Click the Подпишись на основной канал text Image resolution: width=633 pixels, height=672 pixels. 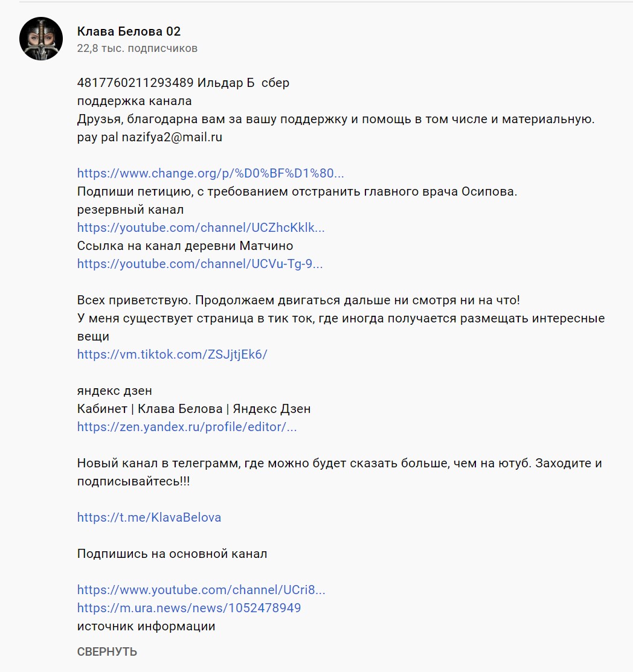172,554
